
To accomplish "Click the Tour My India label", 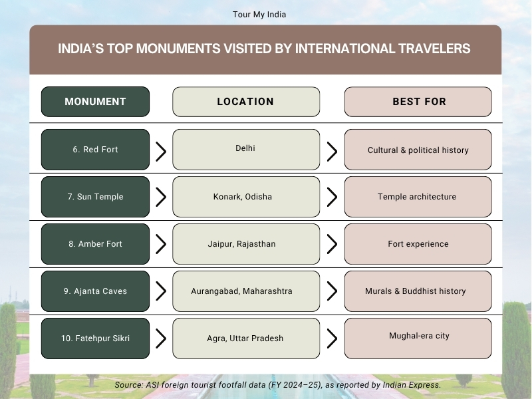I will click(x=259, y=14).
